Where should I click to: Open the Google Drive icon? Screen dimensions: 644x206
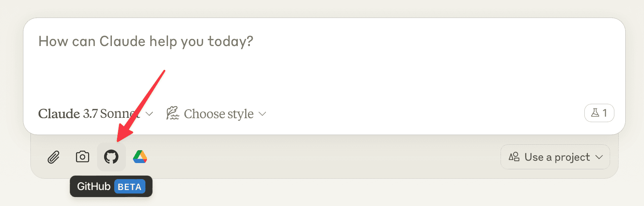pyautogui.click(x=140, y=157)
